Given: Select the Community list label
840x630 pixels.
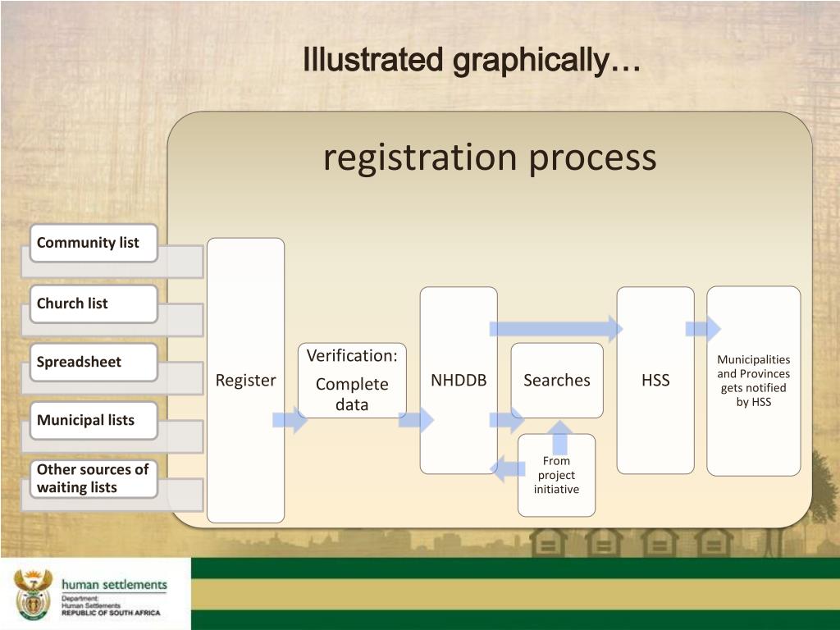Looking at the screenshot, I should 93,243.
